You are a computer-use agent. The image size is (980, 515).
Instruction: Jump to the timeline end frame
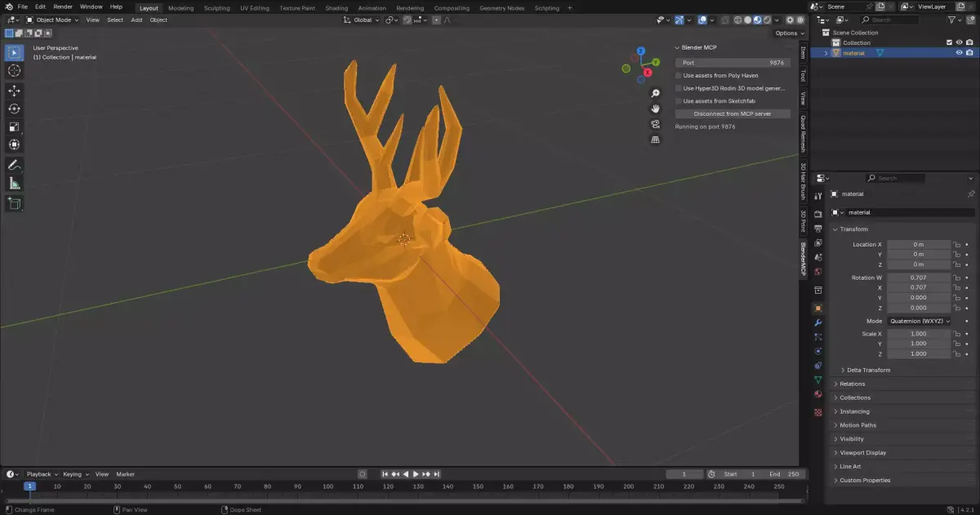coord(437,474)
